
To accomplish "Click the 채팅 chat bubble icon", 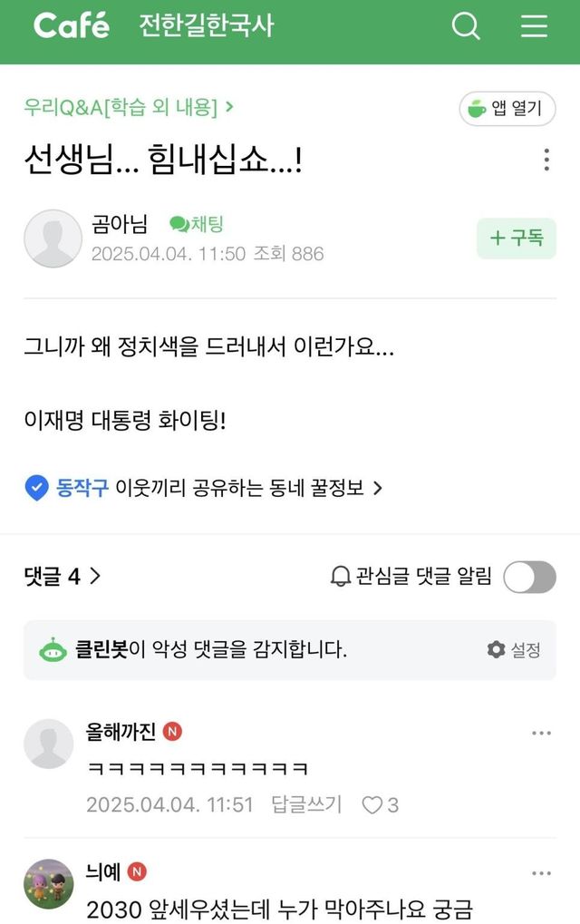I will click(179, 225).
